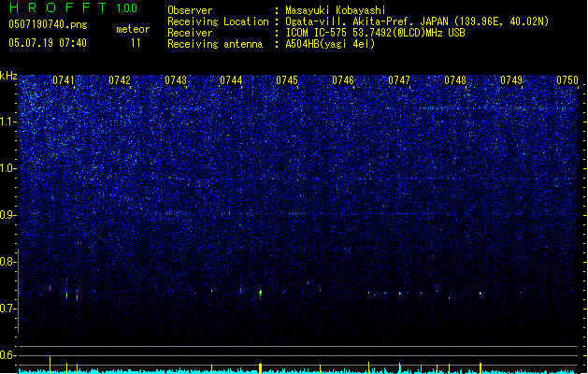Image resolution: width=588 pixels, height=374 pixels.
Task: Click the meteor count value 11
Action: 136,43
